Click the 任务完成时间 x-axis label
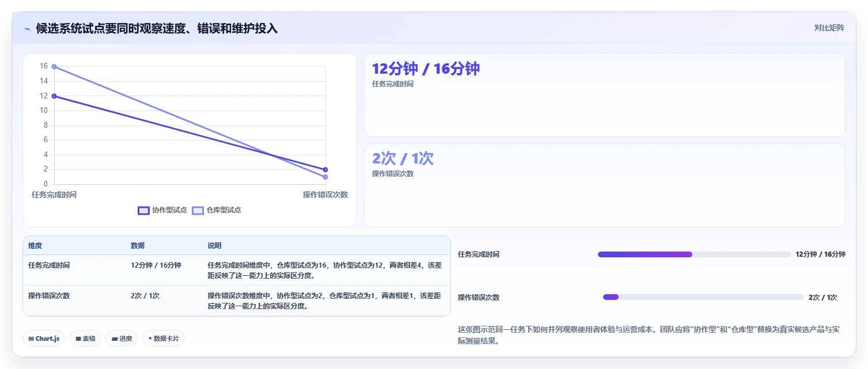 coord(54,195)
